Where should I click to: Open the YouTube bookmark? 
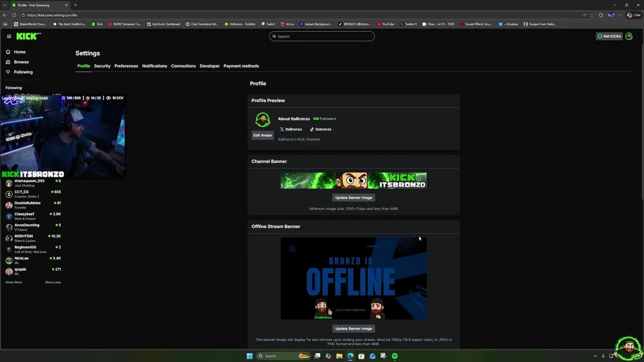click(x=386, y=24)
